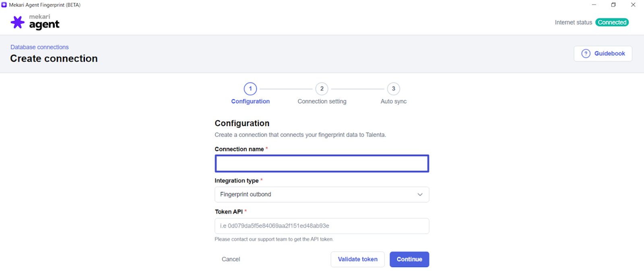The image size is (644, 274).
Task: Click the Configuration step label
Action: (250, 102)
